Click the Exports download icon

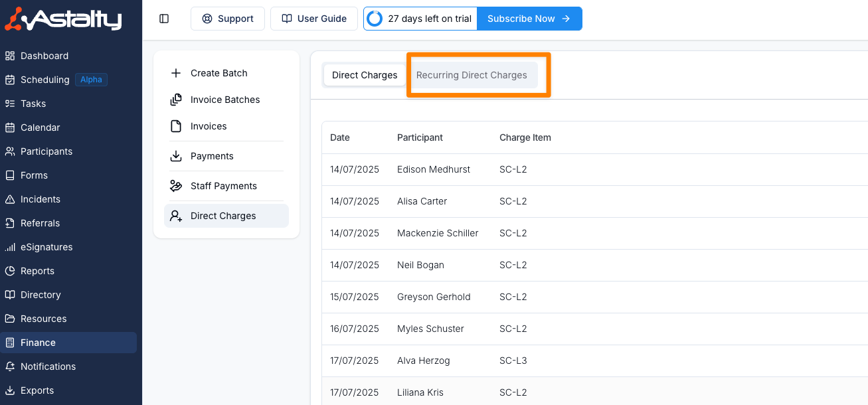click(10, 390)
